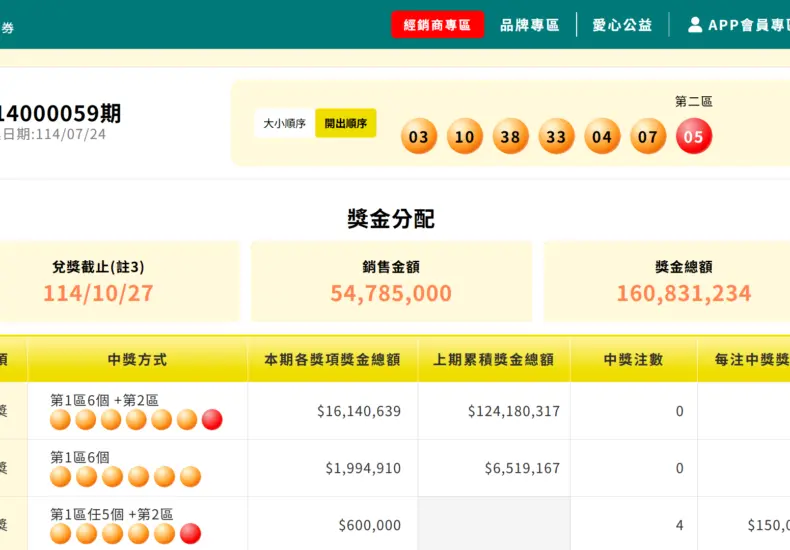Switch to 開出順序 sorting
790x550 pixels.
tap(346, 123)
